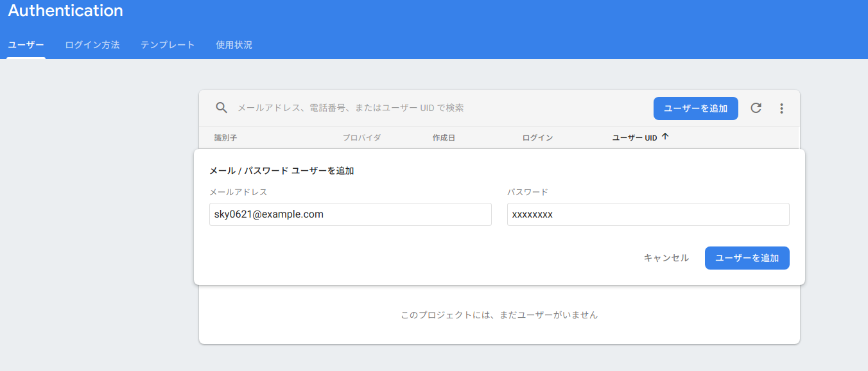
Task: Click the Authentication page title
Action: [x=65, y=10]
